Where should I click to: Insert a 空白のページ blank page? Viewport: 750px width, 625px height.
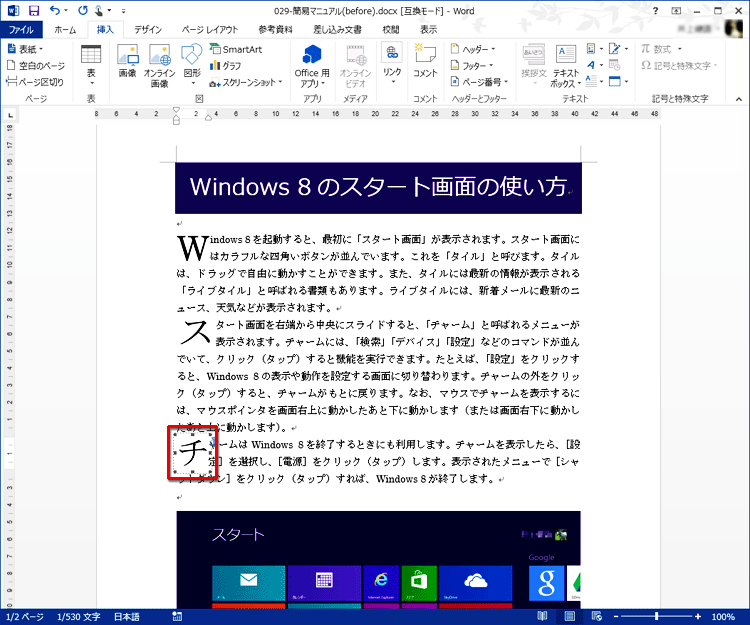click(x=36, y=66)
